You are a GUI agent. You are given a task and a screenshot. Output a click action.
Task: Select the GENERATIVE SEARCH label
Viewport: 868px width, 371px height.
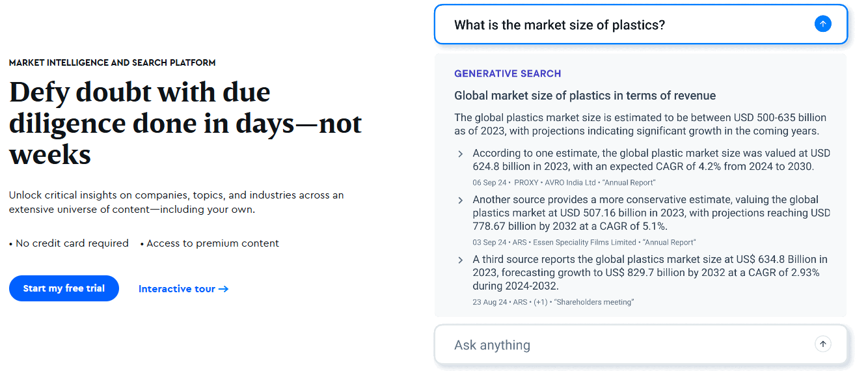508,74
